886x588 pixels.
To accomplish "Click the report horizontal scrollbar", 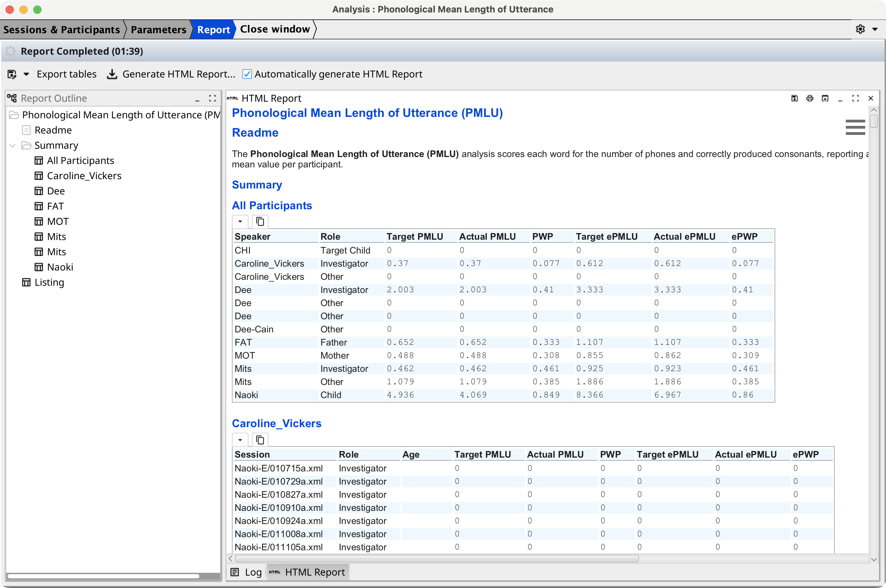I will point(437,559).
